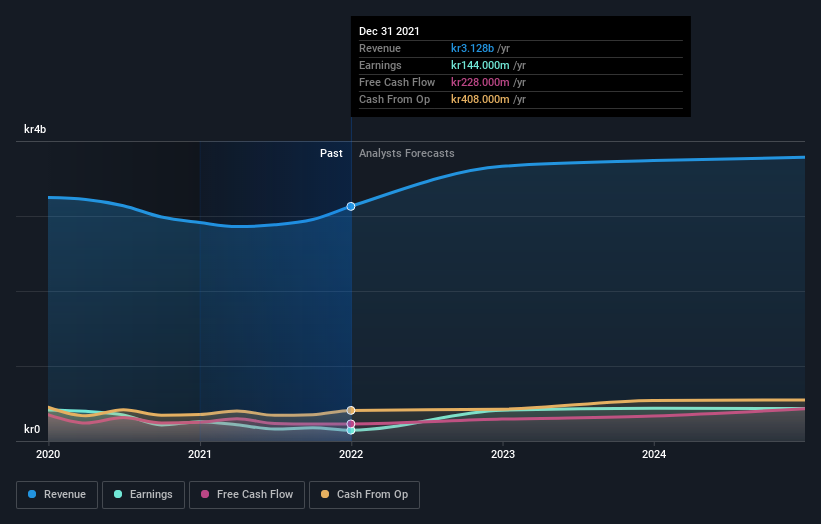
Task: Click the Revenue label in tooltip
Action: pos(380,48)
